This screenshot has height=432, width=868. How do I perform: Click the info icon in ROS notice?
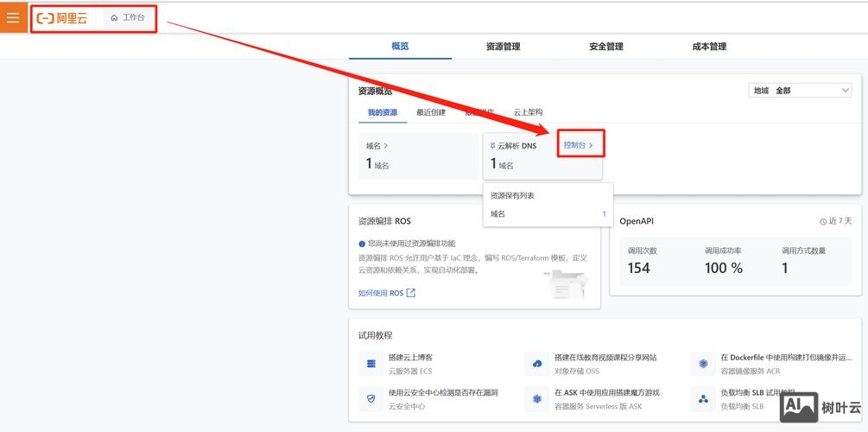point(362,244)
